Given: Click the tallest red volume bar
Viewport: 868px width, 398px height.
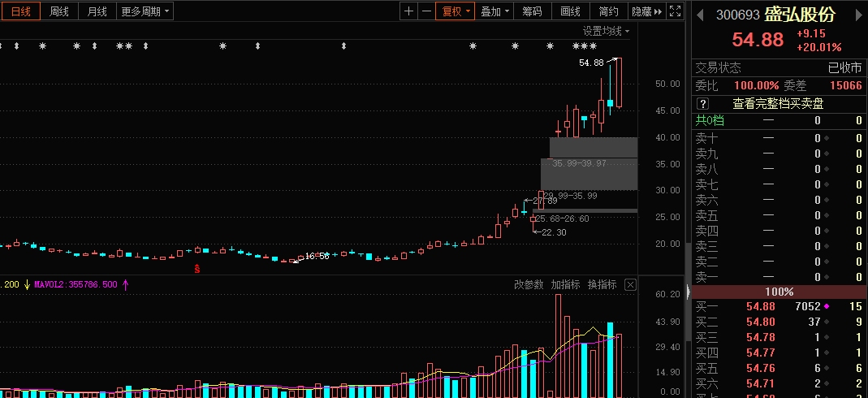Looking at the screenshot, I should [x=558, y=346].
